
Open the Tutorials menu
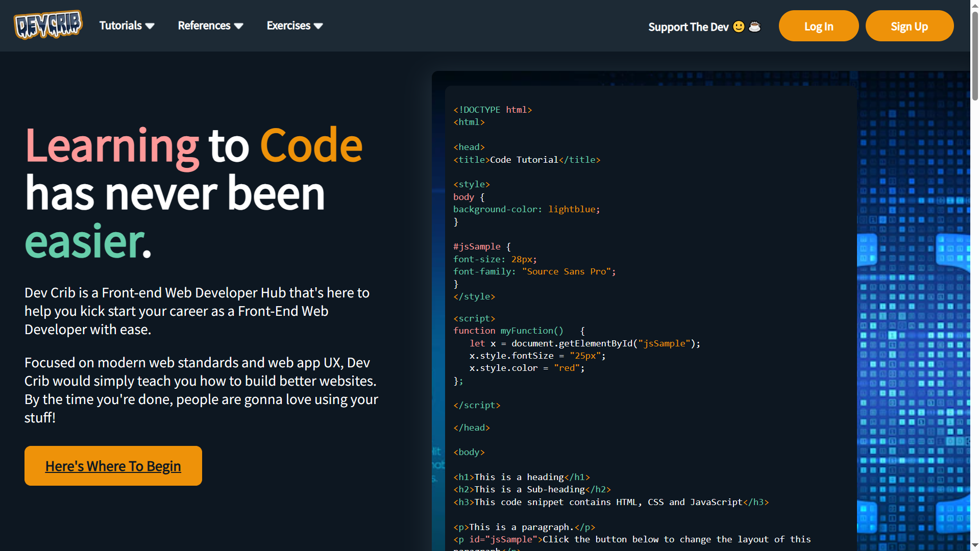point(127,26)
